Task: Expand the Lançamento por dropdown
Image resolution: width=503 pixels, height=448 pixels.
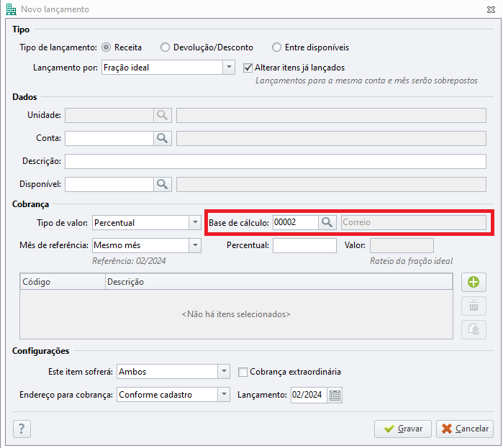Action: 229,68
